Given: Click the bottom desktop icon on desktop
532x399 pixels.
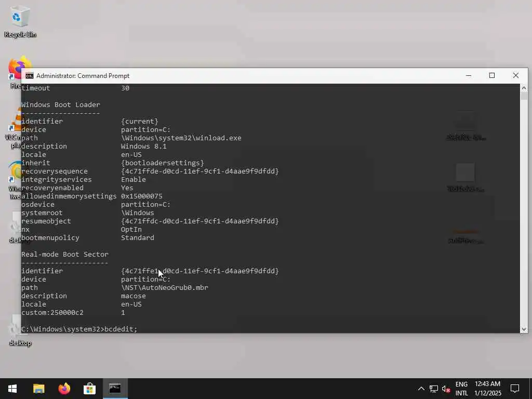Looking at the screenshot, I should 20,331.
